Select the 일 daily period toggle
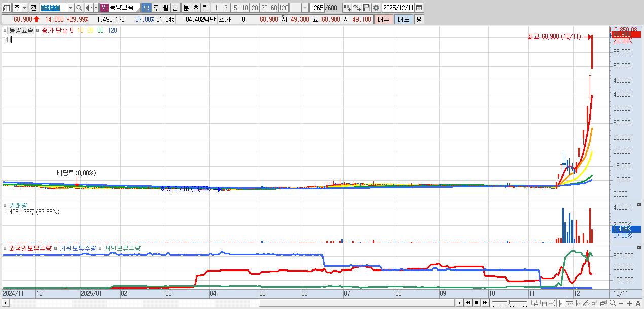The height and width of the screenshot is (309, 644). (x=146, y=8)
